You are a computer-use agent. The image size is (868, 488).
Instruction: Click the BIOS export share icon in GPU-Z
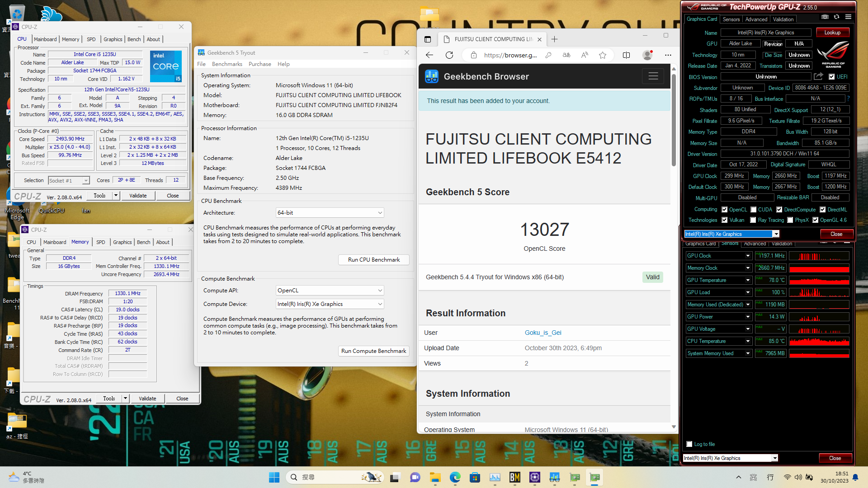(818, 76)
